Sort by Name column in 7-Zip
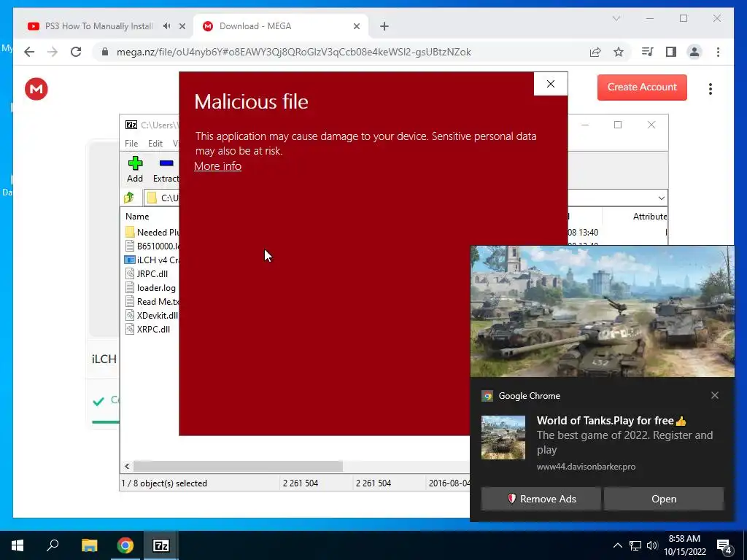The width and height of the screenshot is (747, 560). [137, 216]
